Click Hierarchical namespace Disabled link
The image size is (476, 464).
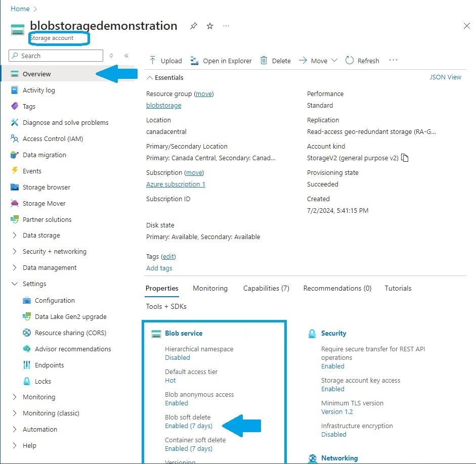(x=177, y=358)
